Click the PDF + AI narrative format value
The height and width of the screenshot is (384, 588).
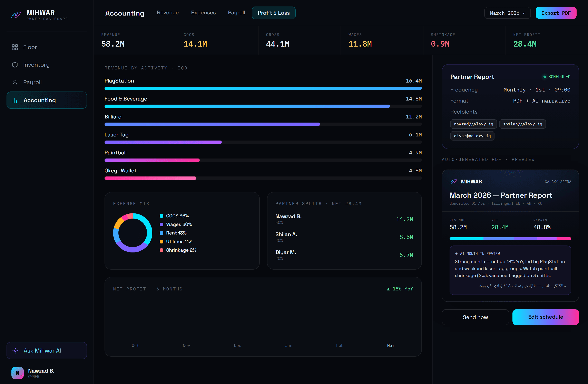tap(542, 101)
